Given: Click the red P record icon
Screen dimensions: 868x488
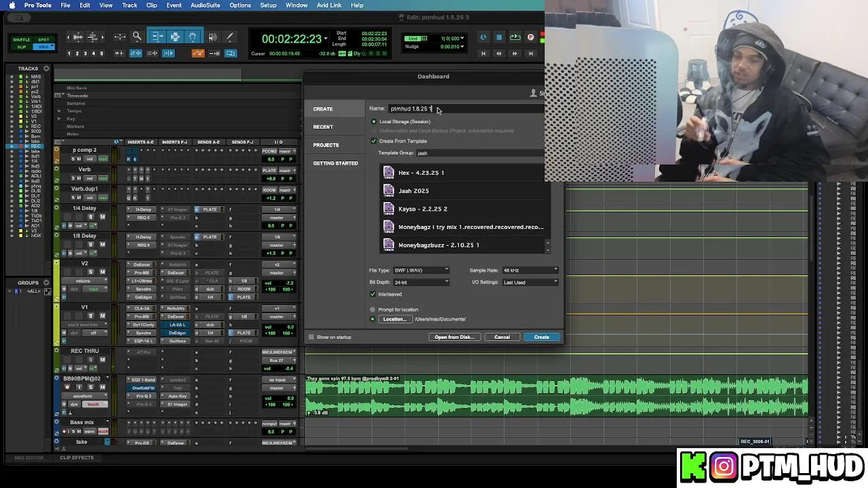Looking at the screenshot, I should pos(530,37).
